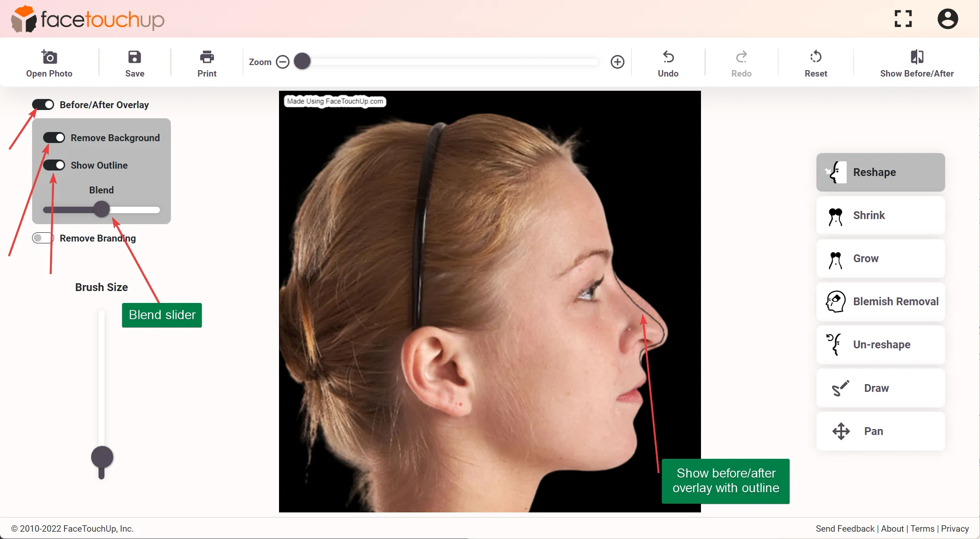Enable Remove Branding
Screen dimensions: 980x539
[43, 238]
